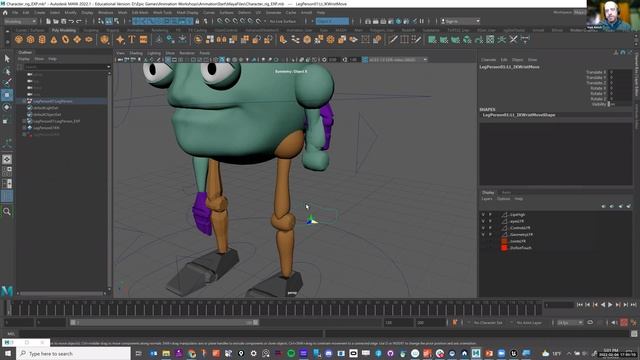The width and height of the screenshot is (640, 360).
Task: Switch to the Poly Modeling shelf tab
Action: (64, 30)
